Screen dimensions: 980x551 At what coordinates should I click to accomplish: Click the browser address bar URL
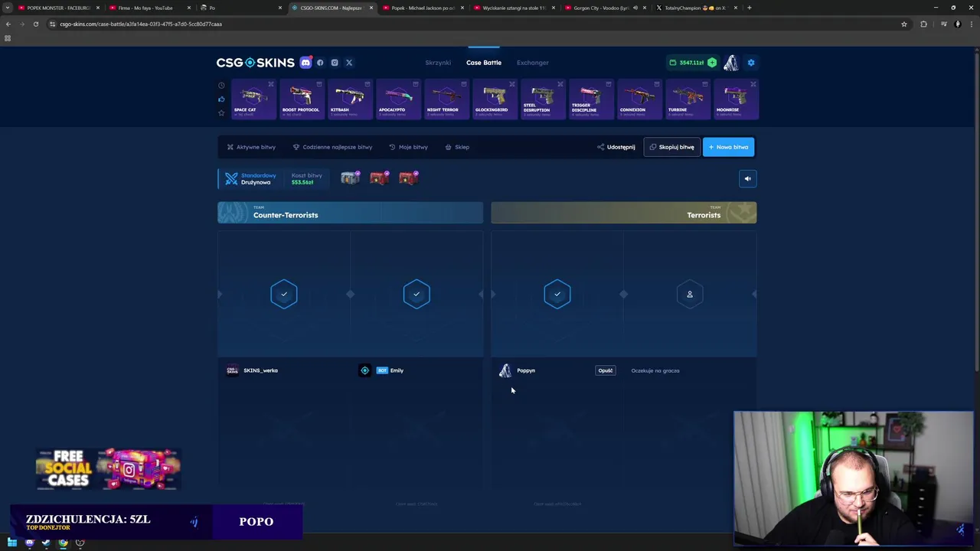tap(141, 24)
